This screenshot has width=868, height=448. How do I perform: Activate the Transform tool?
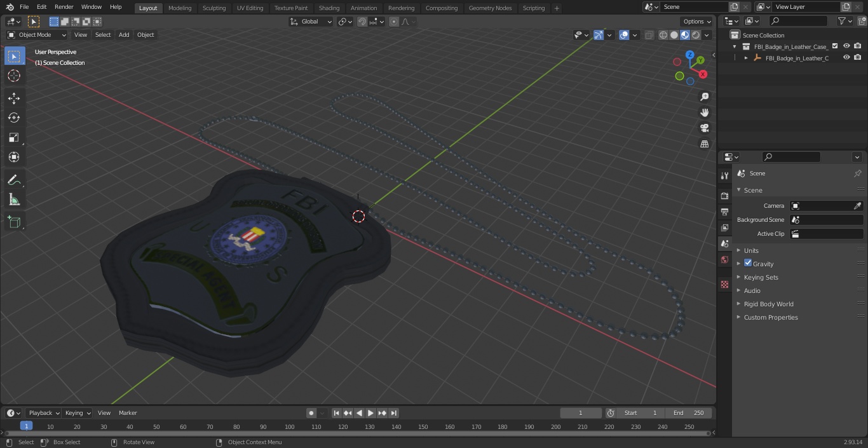(14, 157)
